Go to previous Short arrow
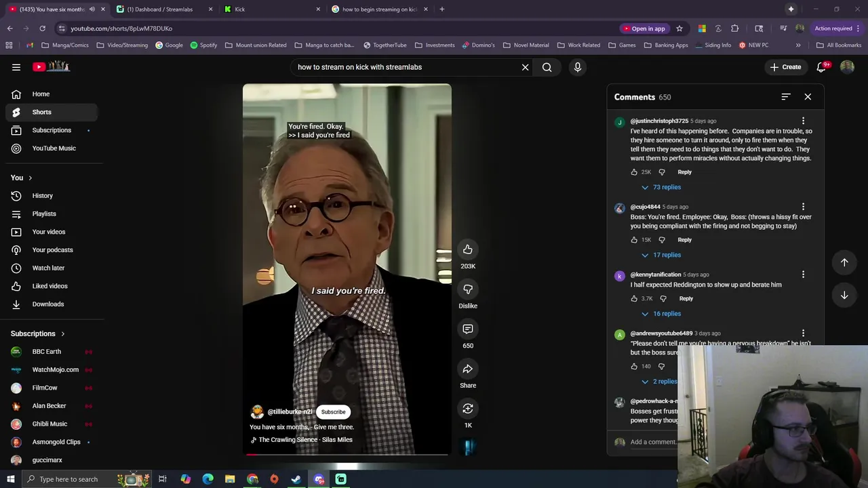 844,262
